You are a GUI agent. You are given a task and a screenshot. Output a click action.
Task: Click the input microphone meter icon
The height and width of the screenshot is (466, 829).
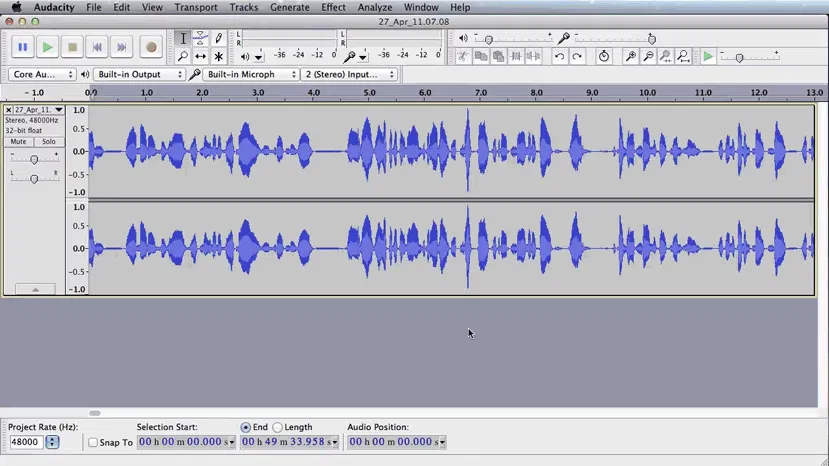[349, 56]
